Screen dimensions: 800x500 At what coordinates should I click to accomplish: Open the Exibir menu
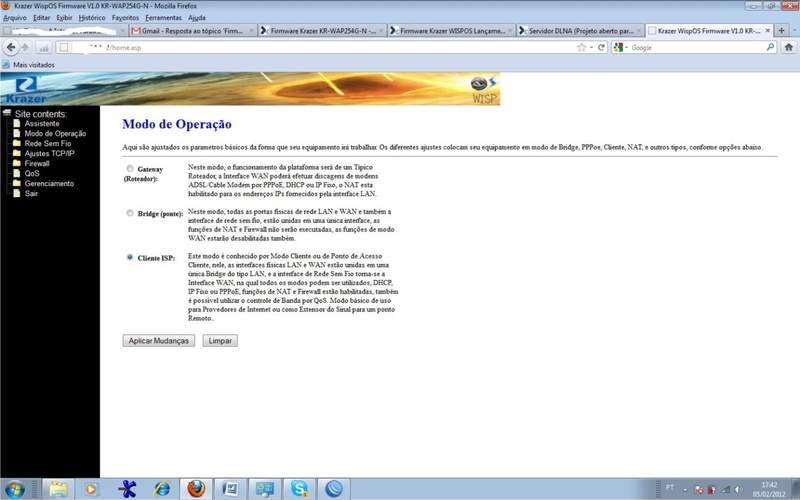pos(64,18)
